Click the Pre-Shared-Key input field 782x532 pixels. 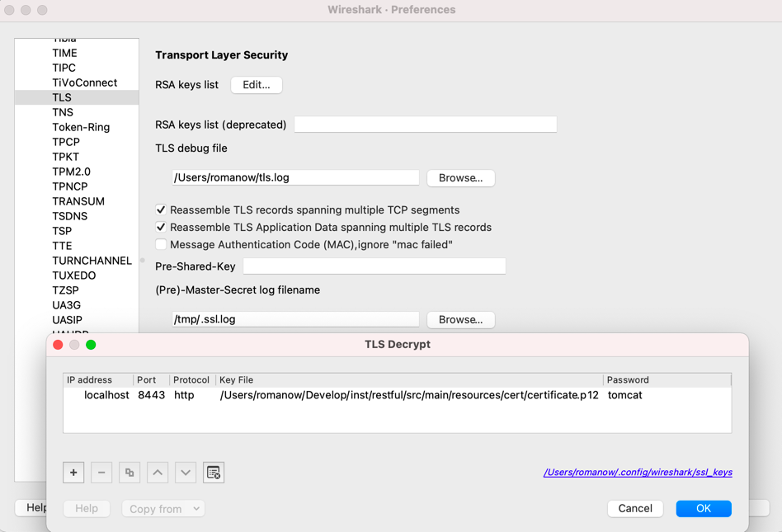click(375, 265)
